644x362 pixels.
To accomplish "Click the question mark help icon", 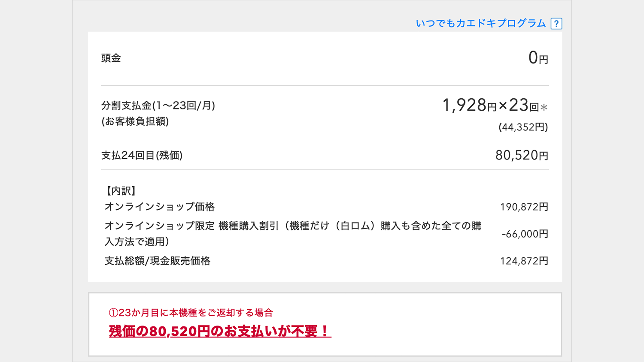I will click(x=556, y=24).
